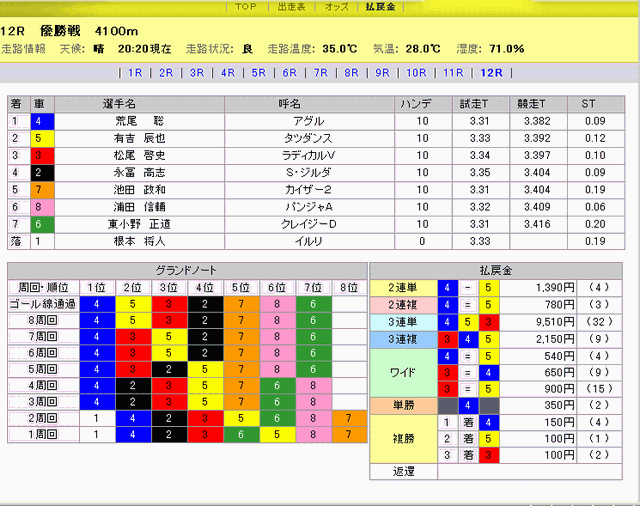Go to the 1R race link

pyautogui.click(x=135, y=73)
